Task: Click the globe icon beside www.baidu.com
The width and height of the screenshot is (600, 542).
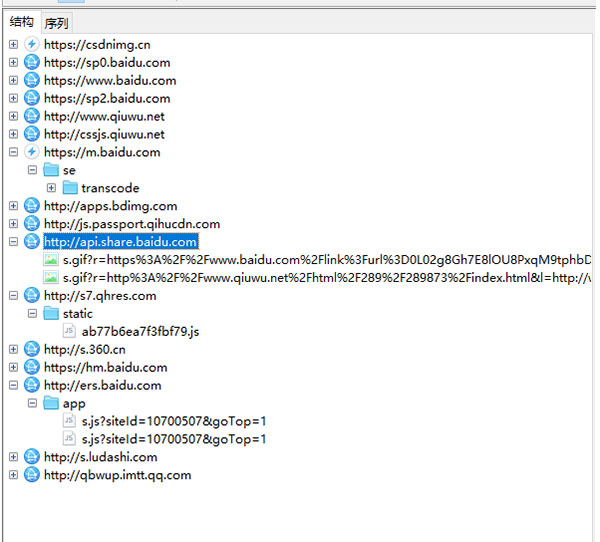Action: coord(32,80)
